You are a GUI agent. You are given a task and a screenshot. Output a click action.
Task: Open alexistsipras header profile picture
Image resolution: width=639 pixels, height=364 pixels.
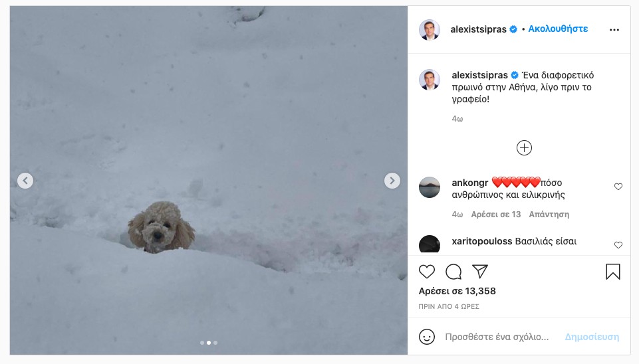point(430,30)
